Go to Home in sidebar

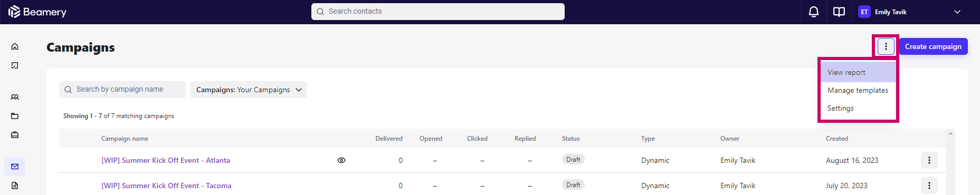(15, 46)
